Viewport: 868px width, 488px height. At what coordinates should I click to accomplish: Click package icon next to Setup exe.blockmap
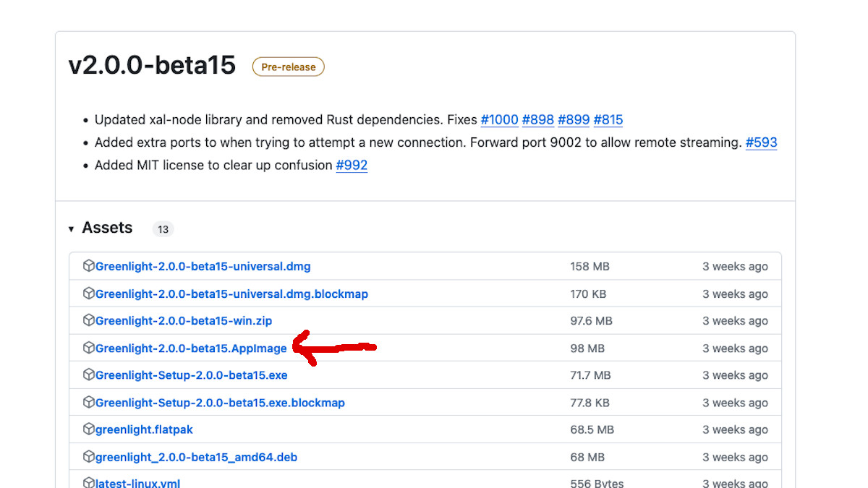click(x=89, y=402)
